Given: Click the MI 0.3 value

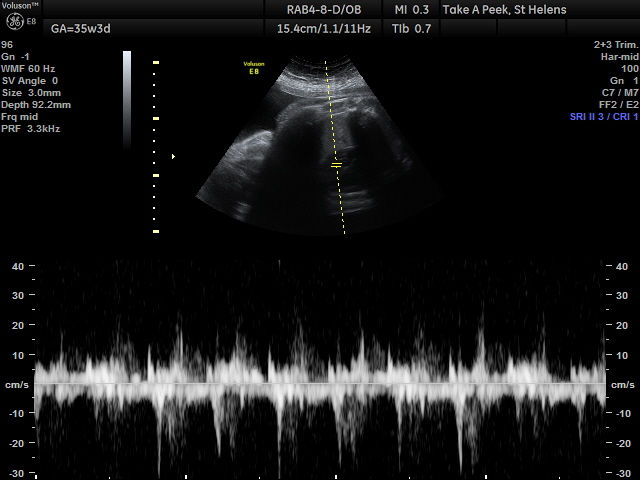Looking at the screenshot, I should pyautogui.click(x=412, y=9).
